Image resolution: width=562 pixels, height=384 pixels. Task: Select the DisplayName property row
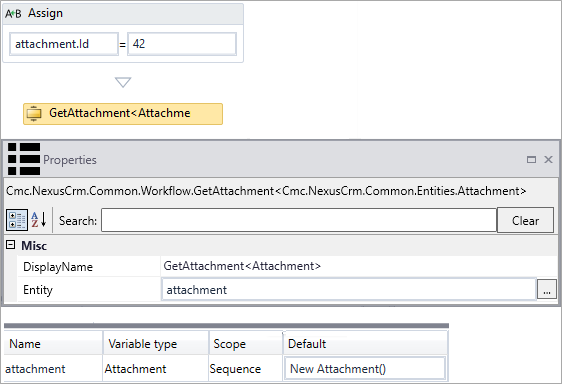287,266
